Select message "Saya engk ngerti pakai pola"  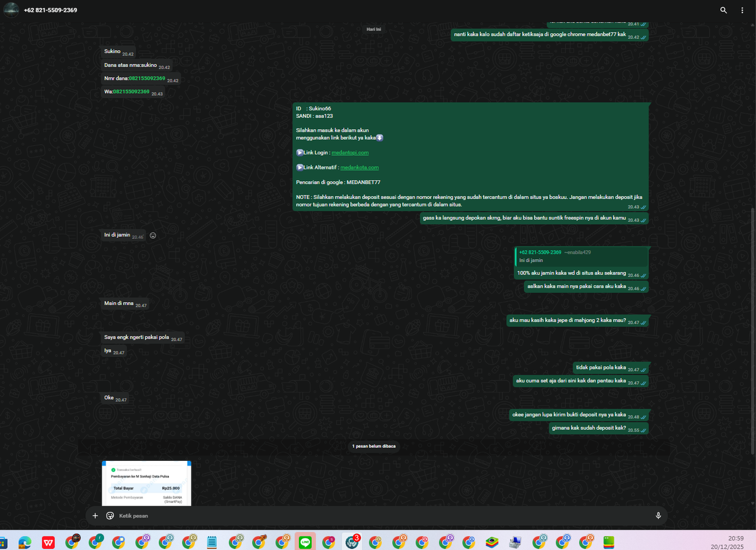tap(143, 338)
